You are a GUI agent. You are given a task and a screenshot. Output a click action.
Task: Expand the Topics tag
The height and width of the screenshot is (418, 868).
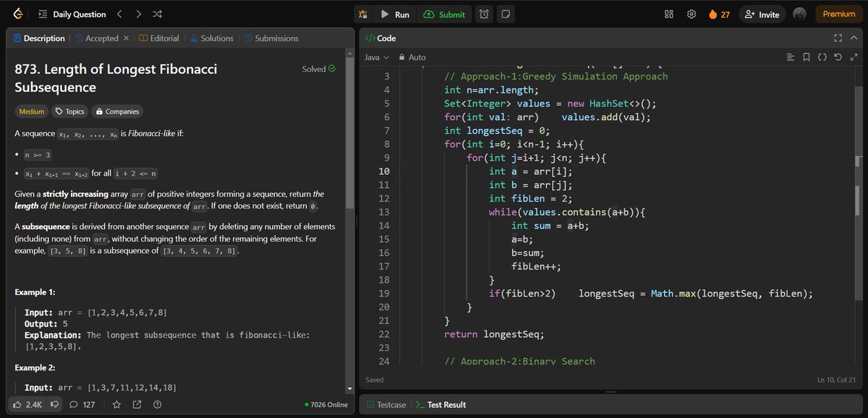click(70, 111)
